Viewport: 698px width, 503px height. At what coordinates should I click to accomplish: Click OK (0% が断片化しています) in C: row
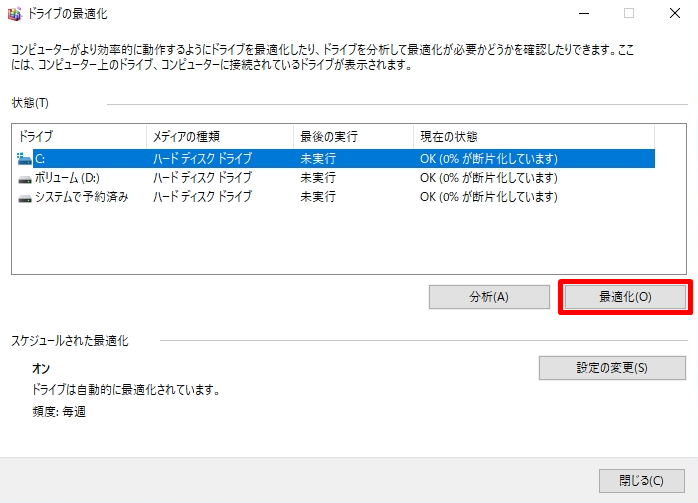pos(489,158)
